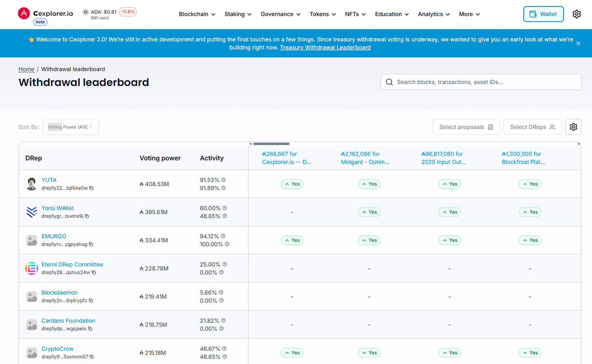The width and height of the screenshot is (592, 364).
Task: Show info for Yoroi's 60.00% activity
Action: point(224,208)
